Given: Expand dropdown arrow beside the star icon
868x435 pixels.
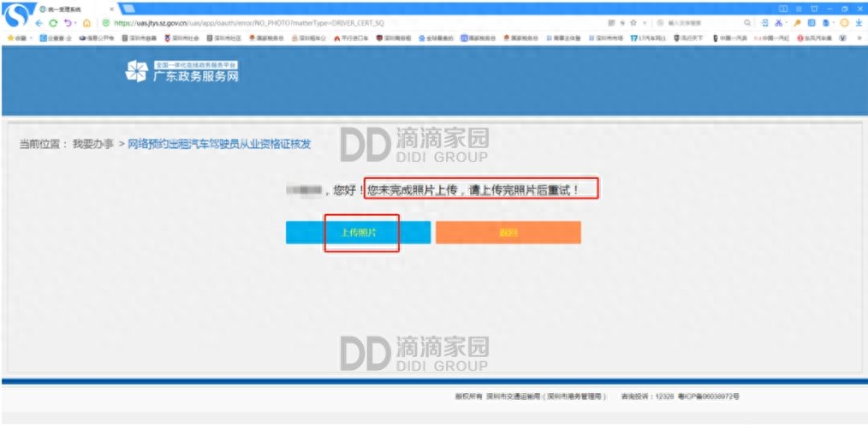Looking at the screenshot, I should [x=645, y=22].
